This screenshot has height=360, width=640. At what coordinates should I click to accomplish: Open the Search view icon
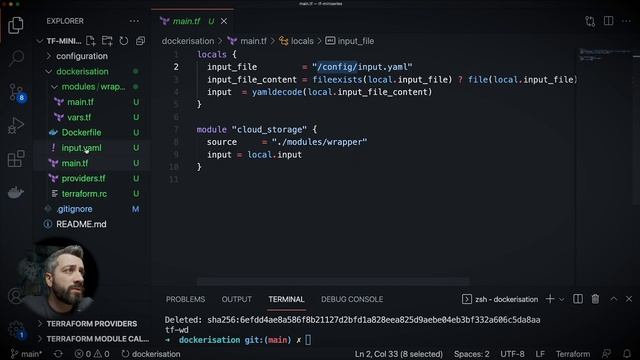16,58
